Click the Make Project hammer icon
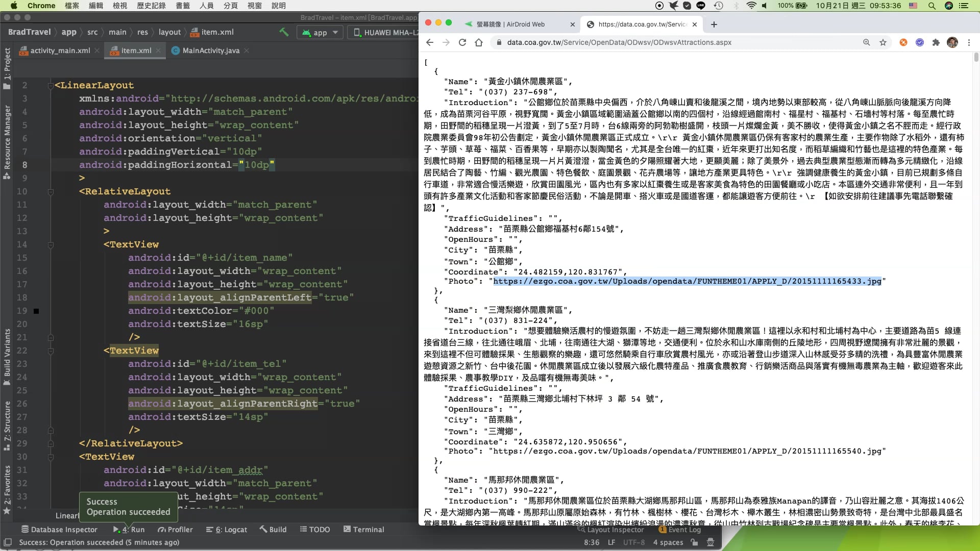This screenshot has height=551, width=980. click(284, 32)
